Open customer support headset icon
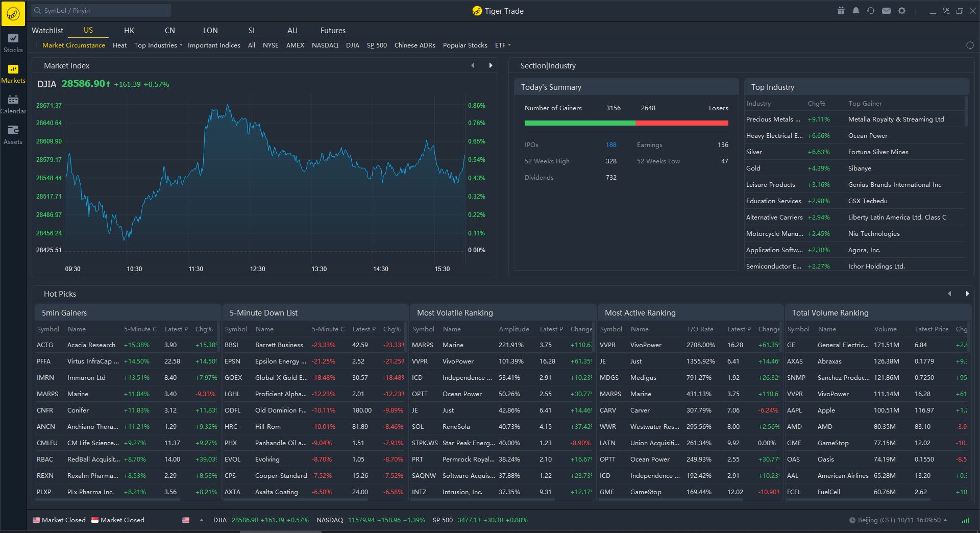980x533 pixels. click(x=871, y=11)
